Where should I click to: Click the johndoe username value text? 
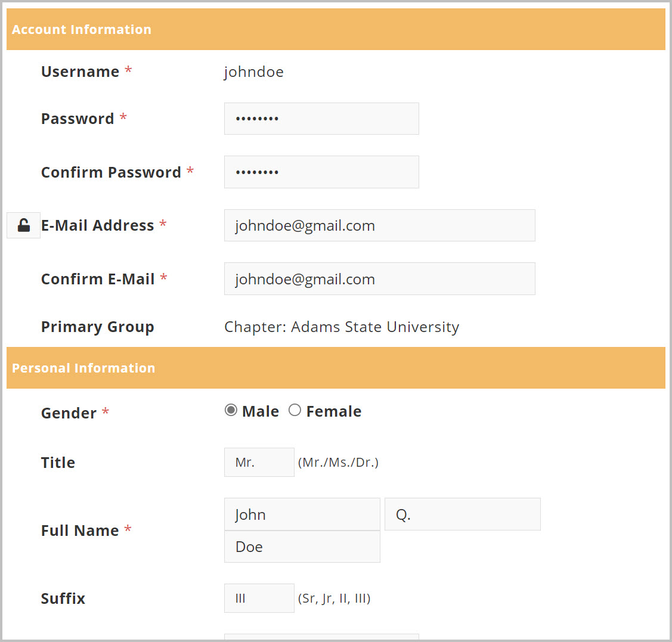point(253,72)
